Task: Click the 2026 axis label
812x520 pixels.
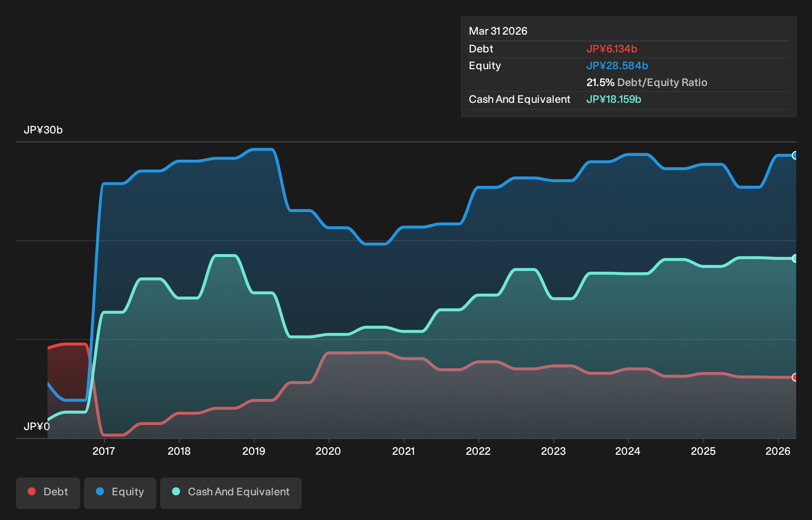Action: pyautogui.click(x=778, y=451)
